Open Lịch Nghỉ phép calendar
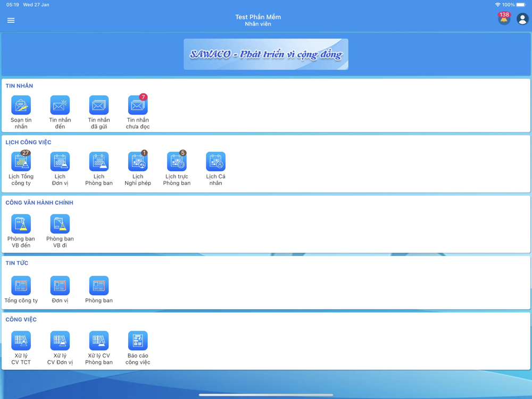532x399 pixels. tap(138, 162)
